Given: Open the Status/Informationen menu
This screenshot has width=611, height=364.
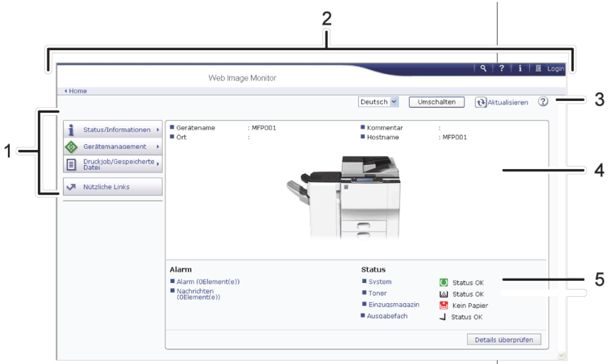Looking at the screenshot, I should (x=113, y=130).
